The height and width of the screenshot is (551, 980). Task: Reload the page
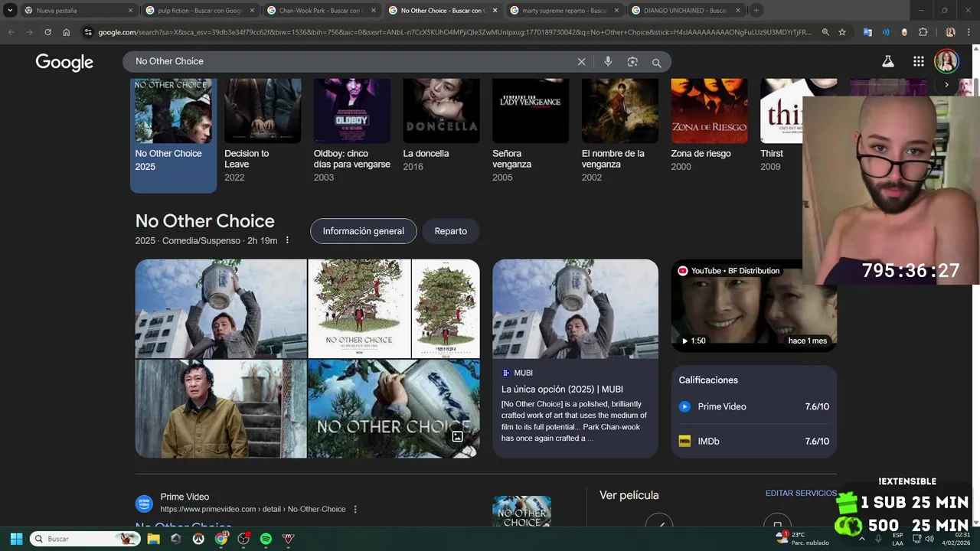tap(47, 32)
